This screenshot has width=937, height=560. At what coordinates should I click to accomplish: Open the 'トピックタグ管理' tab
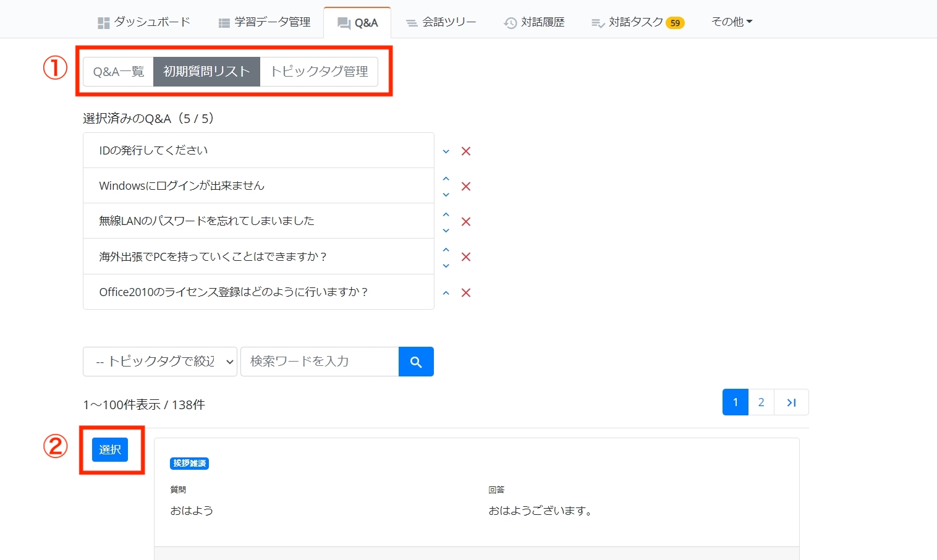(319, 72)
